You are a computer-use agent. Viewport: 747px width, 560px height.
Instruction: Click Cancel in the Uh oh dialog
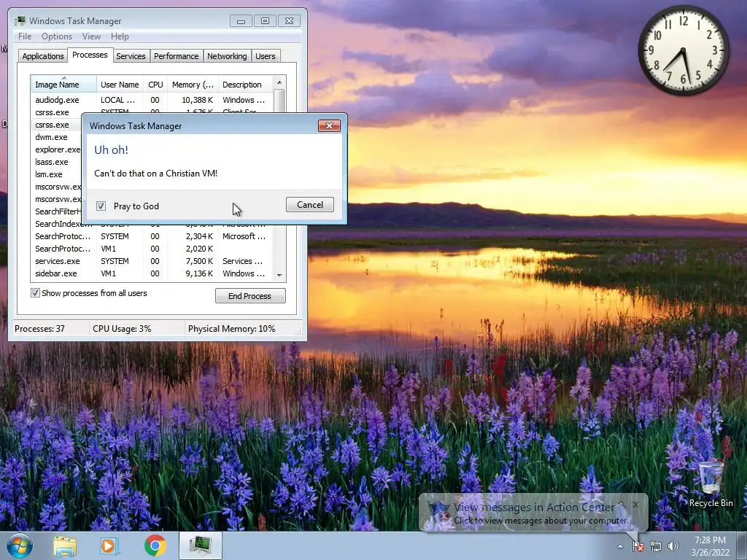tap(309, 205)
